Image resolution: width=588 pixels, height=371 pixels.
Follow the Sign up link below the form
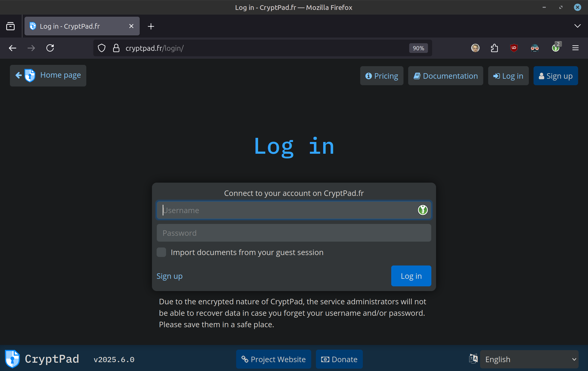coord(169,276)
